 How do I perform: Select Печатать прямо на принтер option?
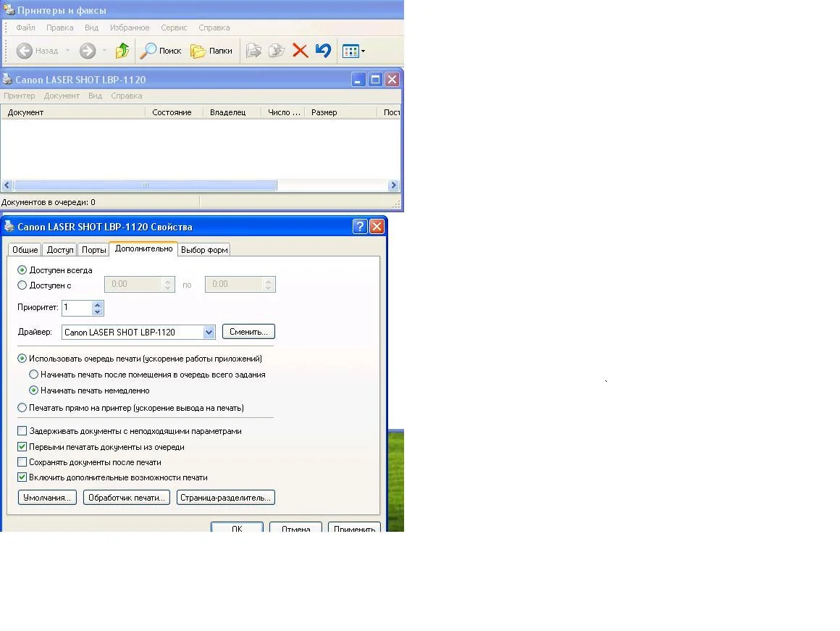[22, 407]
